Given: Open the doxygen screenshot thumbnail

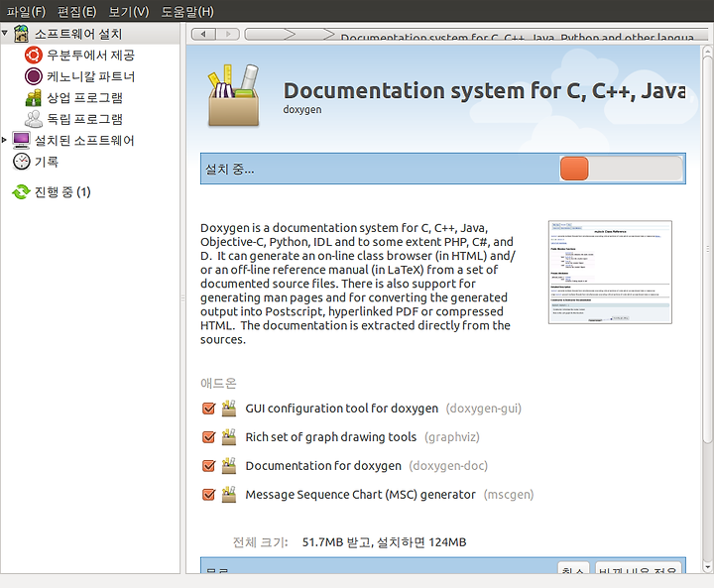Looking at the screenshot, I should click(610, 272).
